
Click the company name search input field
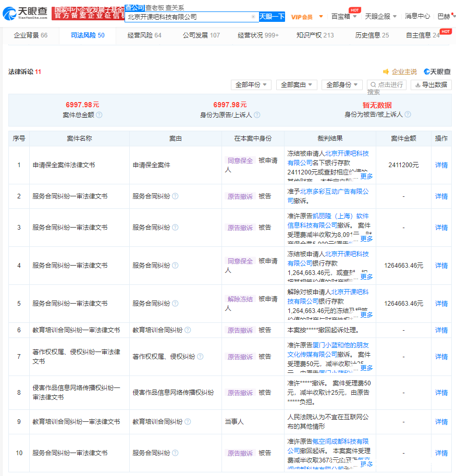(x=188, y=17)
